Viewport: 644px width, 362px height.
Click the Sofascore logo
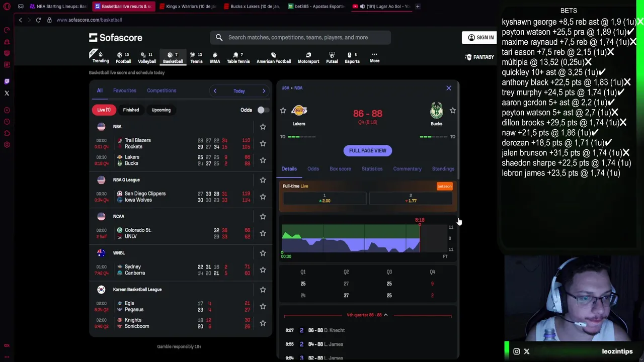(x=116, y=38)
